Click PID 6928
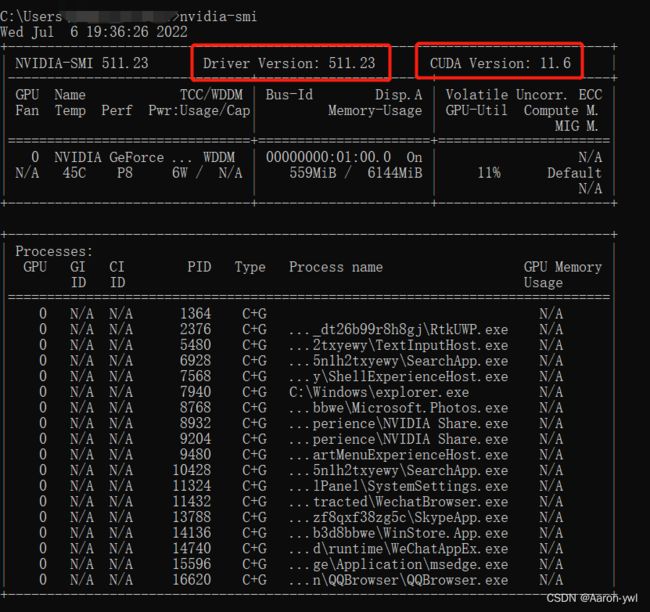 (195, 360)
